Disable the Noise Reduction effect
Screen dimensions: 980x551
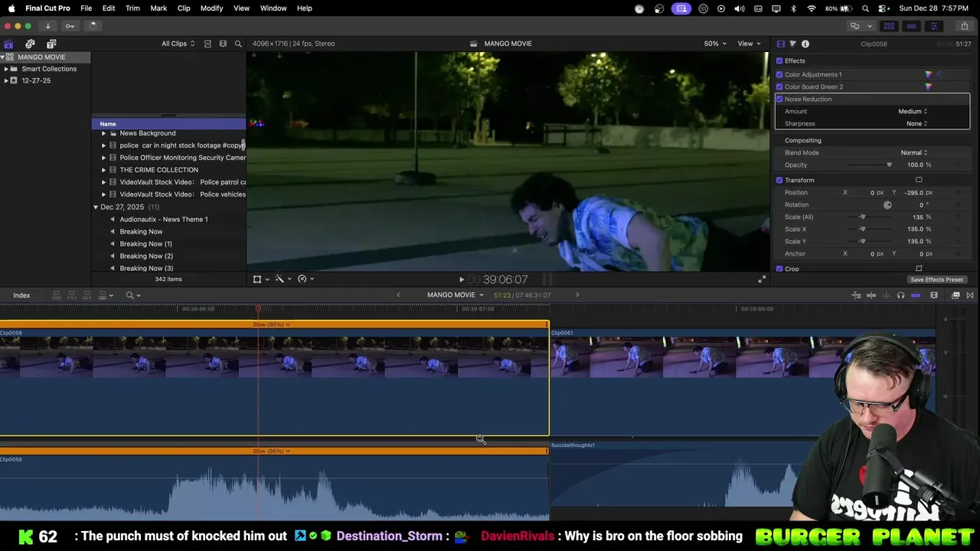coord(779,99)
